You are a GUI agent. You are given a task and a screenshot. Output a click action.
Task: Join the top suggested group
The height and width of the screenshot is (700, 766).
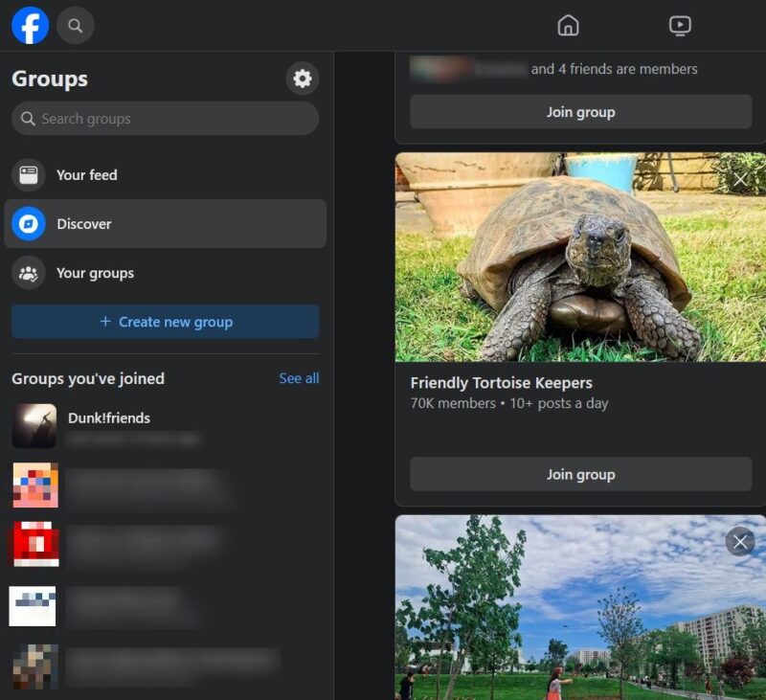[580, 112]
